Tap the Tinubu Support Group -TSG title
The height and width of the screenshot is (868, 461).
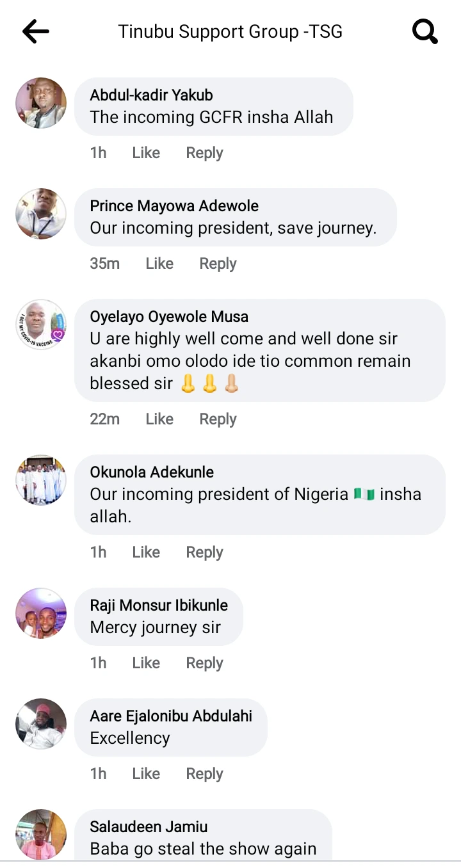[x=230, y=31]
